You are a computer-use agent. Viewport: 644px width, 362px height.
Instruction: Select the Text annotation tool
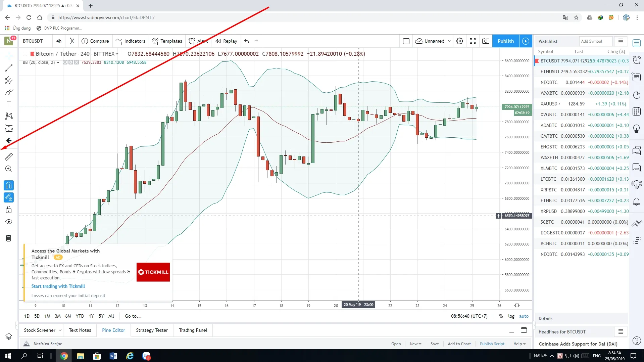9,104
